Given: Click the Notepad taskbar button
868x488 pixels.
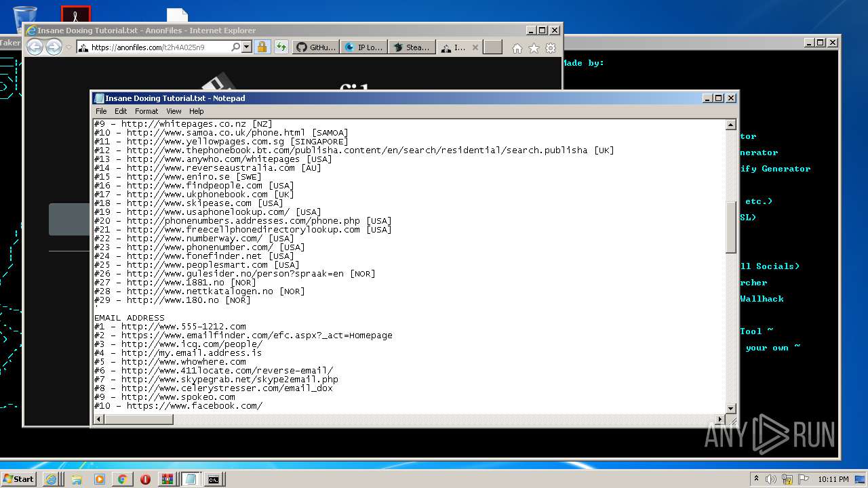Looking at the screenshot, I should click(x=191, y=479).
